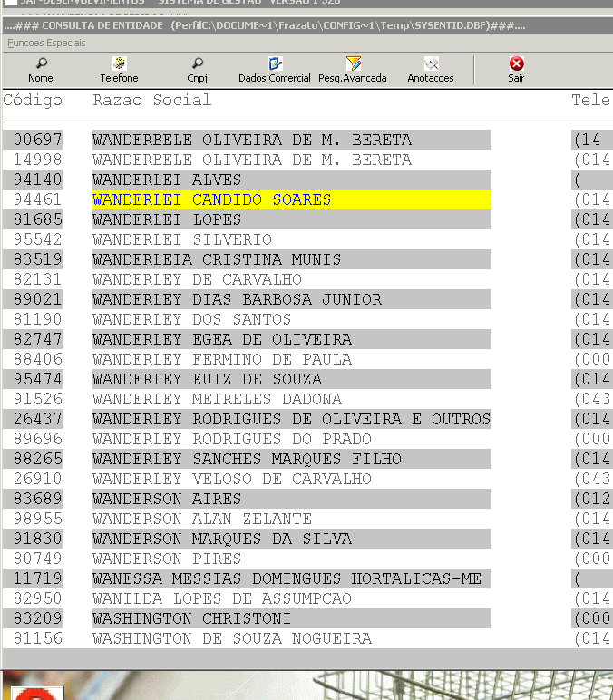This screenshot has height=700, width=613.
Task: Select row WANDERLEY MEIRELES DADONA
Action: click(292, 399)
